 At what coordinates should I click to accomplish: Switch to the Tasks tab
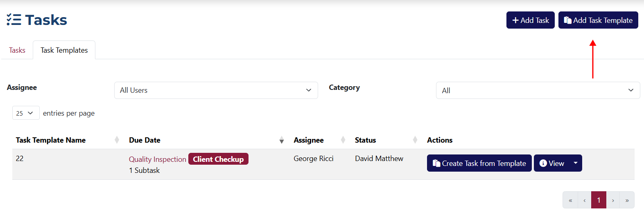(17, 50)
